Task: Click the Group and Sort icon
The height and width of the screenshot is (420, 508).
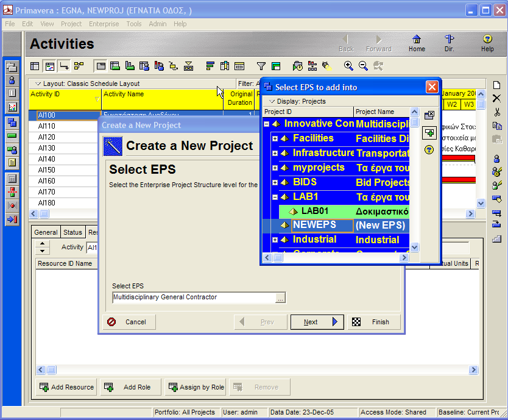Action: pyautogui.click(x=276, y=66)
